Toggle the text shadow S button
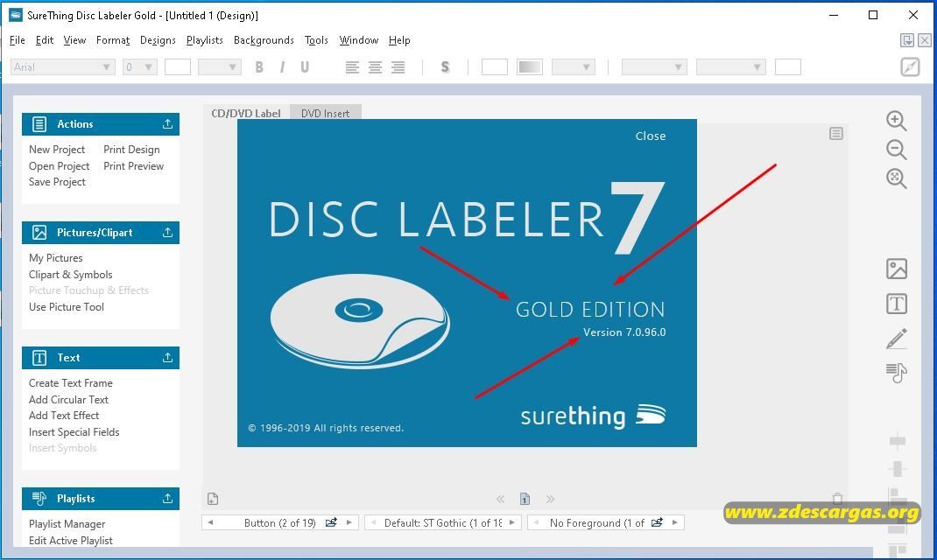 pyautogui.click(x=445, y=66)
